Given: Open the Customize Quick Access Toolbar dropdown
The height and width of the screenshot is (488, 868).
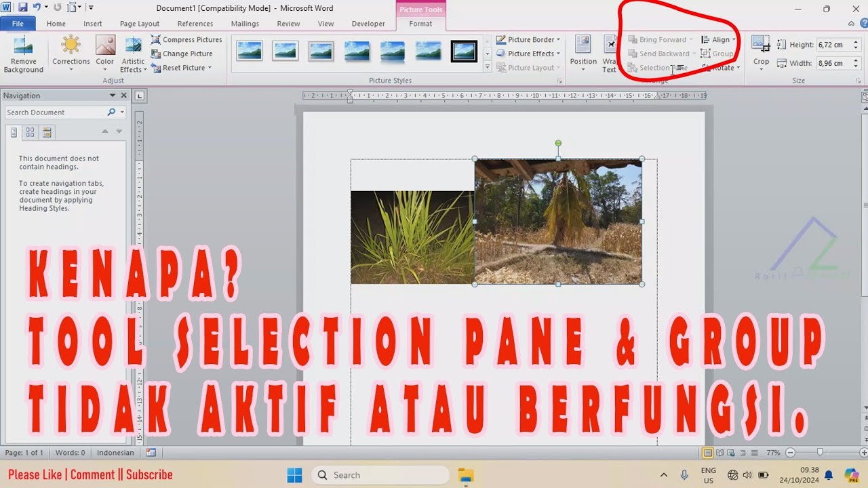Looking at the screenshot, I should pyautogui.click(x=91, y=7).
